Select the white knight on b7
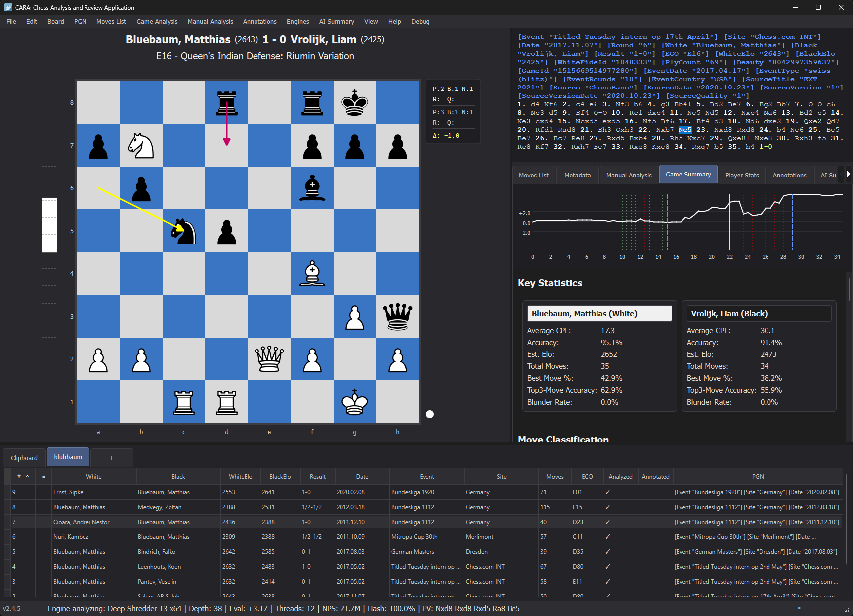Image resolution: width=853 pixels, height=616 pixels. coord(141,146)
